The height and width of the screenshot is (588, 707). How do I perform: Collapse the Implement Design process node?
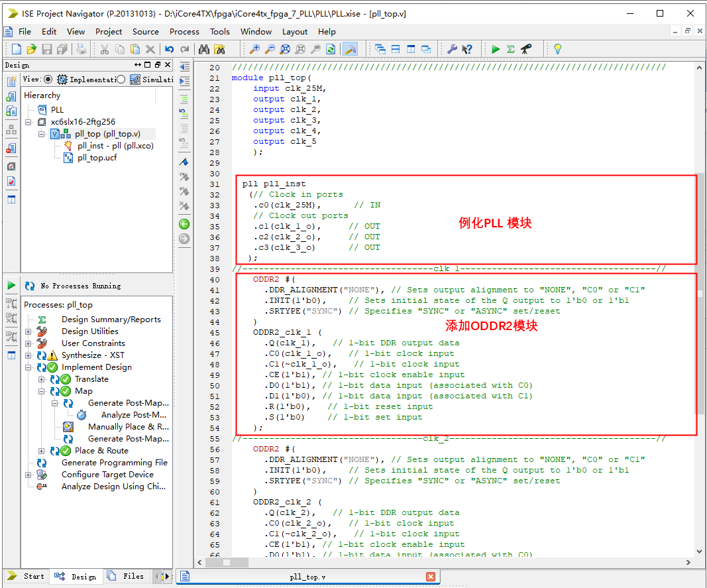[x=28, y=367]
